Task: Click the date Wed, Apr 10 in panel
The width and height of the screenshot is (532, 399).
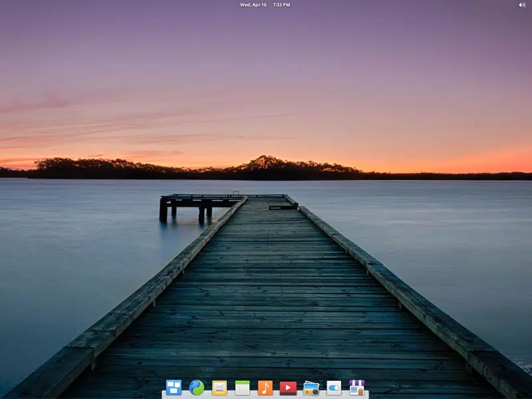Action: (253, 5)
